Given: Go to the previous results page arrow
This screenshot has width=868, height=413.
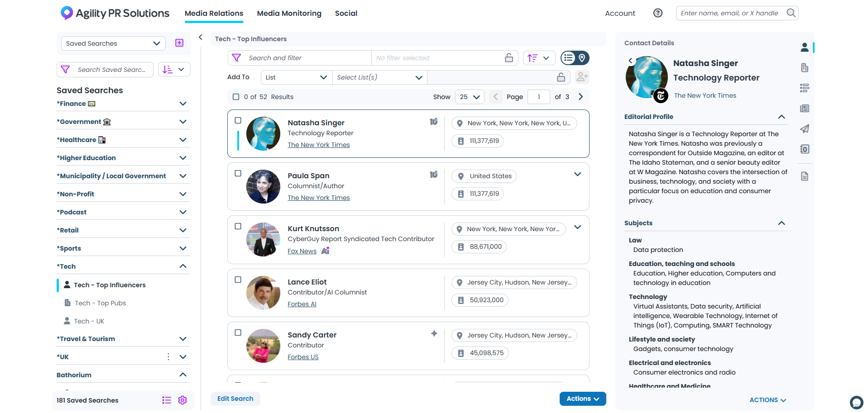Looking at the screenshot, I should (x=495, y=97).
